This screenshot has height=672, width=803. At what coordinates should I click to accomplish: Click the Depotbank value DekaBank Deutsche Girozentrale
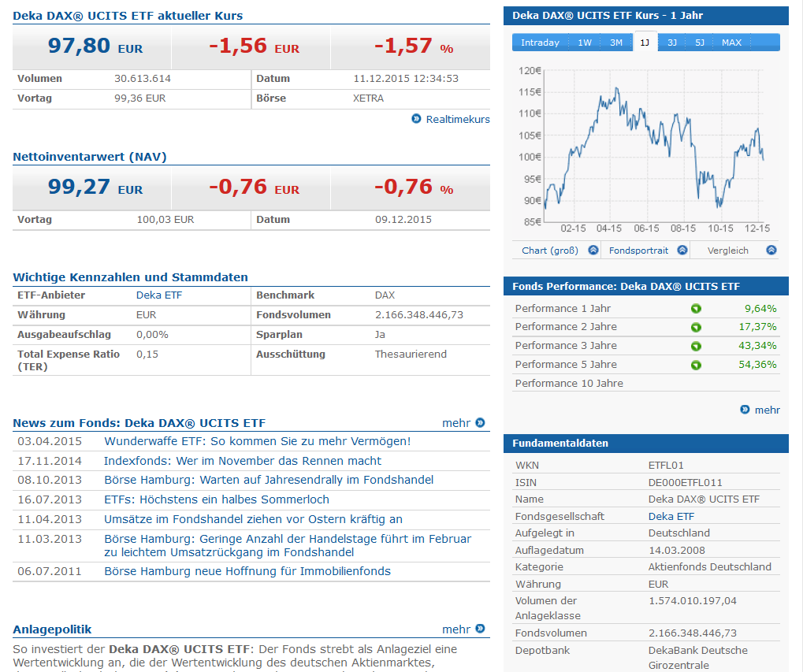(x=698, y=658)
